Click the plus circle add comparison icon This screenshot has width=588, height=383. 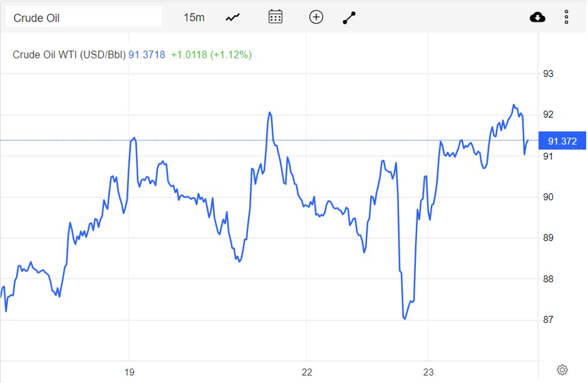(316, 17)
